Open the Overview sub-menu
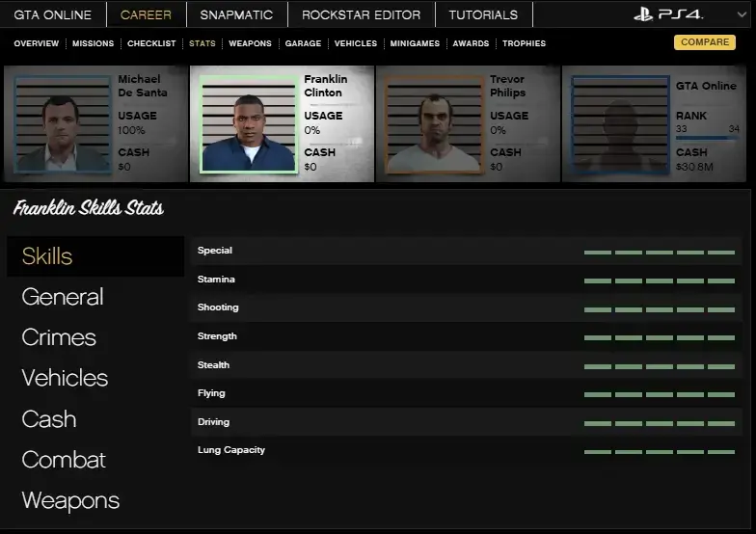This screenshot has height=534, width=756. (37, 43)
